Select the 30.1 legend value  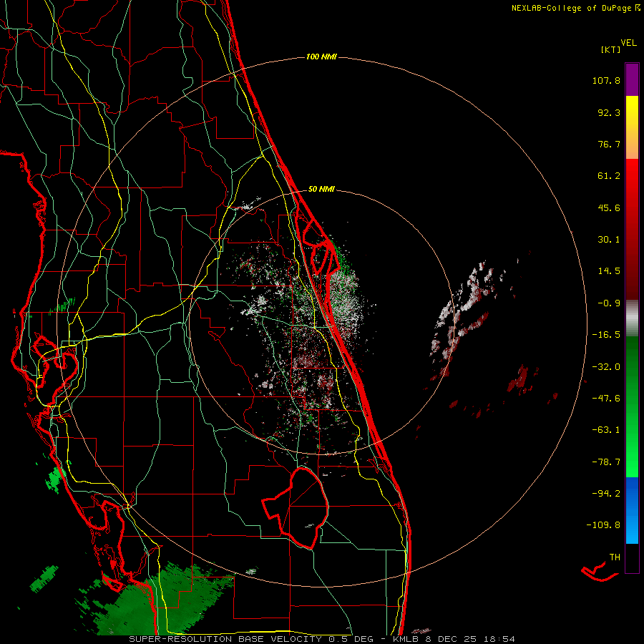[609, 240]
